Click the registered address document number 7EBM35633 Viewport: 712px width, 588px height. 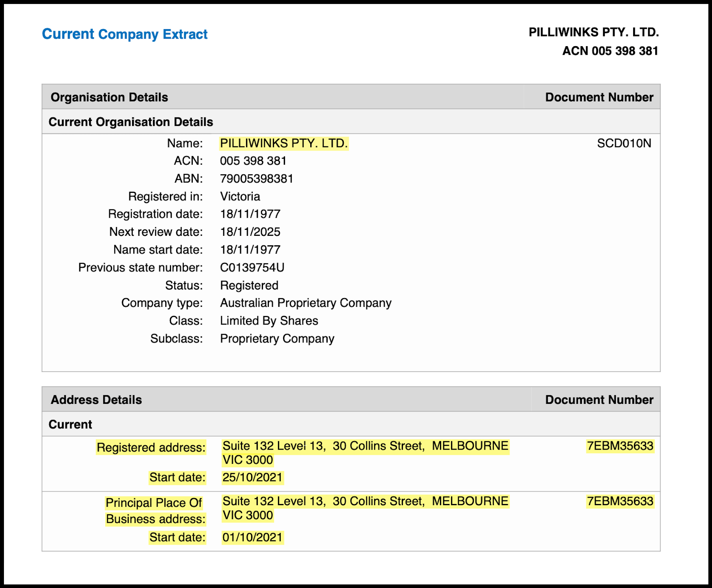pyautogui.click(x=620, y=446)
